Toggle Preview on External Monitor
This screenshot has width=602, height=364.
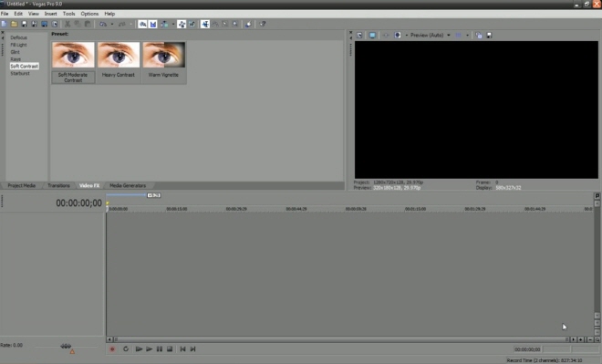(x=372, y=35)
